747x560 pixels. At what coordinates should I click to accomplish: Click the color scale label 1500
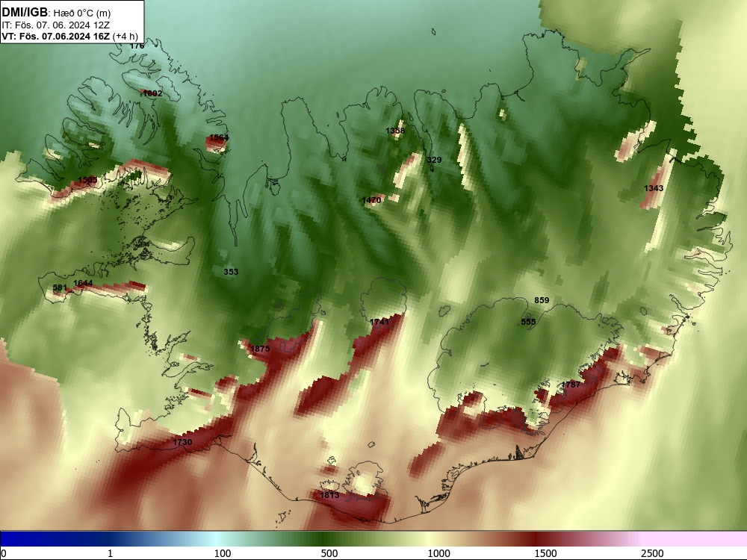tap(545, 553)
